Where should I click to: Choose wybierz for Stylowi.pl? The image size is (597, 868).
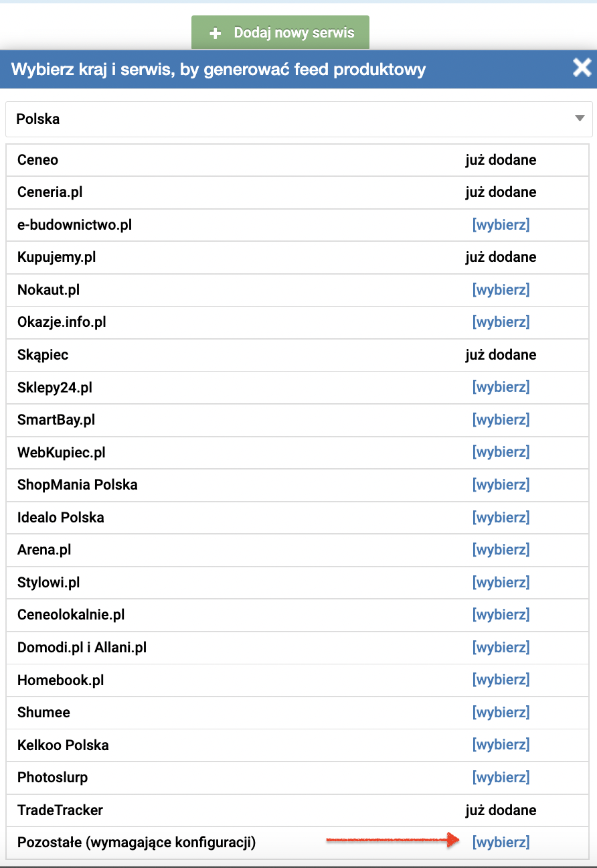click(501, 583)
